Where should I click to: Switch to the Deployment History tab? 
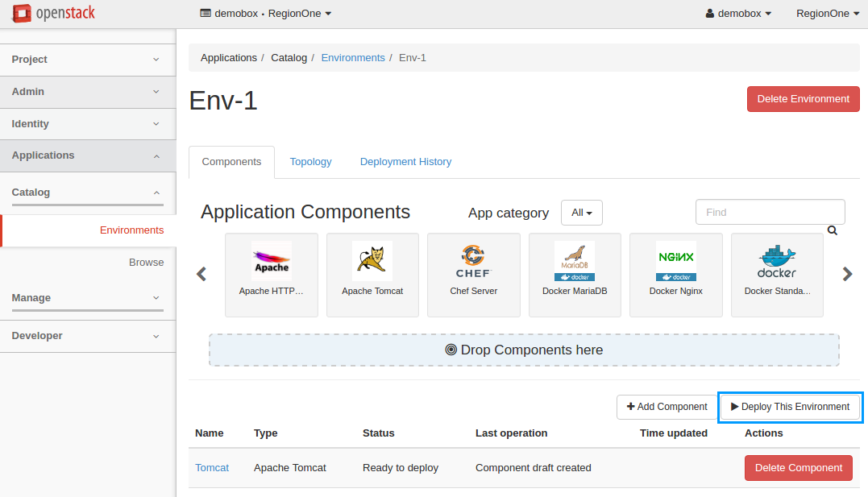(x=405, y=162)
